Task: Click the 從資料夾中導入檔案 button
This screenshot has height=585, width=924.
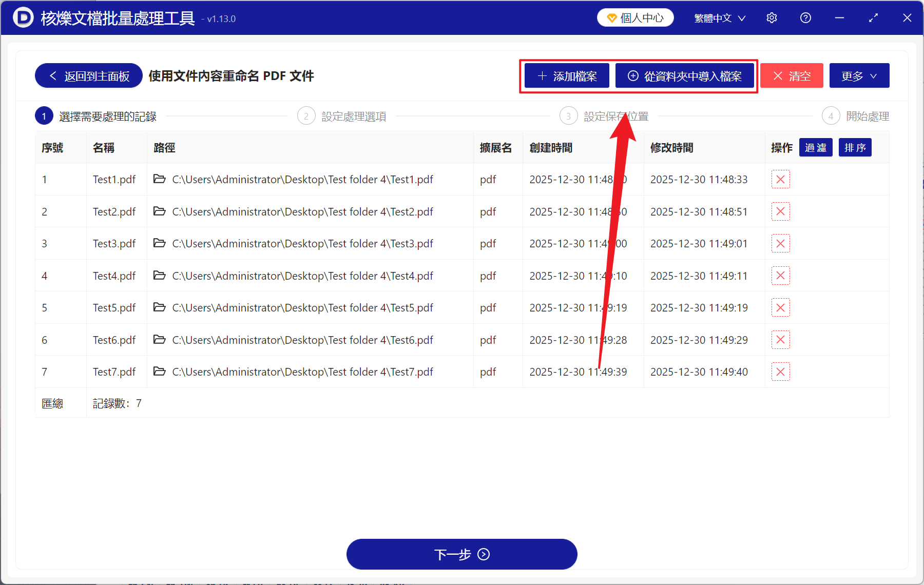Action: (x=685, y=75)
